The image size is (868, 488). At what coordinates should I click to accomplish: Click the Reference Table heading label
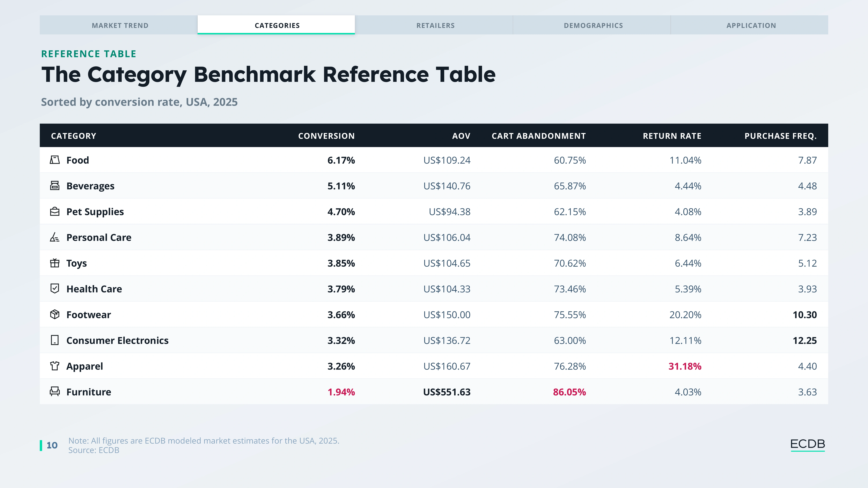tap(89, 54)
